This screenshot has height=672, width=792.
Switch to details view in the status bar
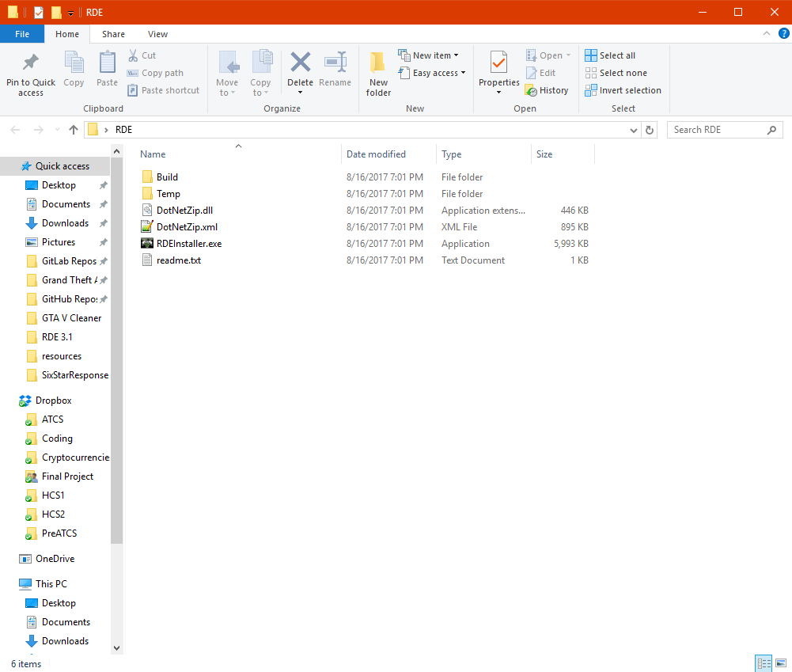764,663
